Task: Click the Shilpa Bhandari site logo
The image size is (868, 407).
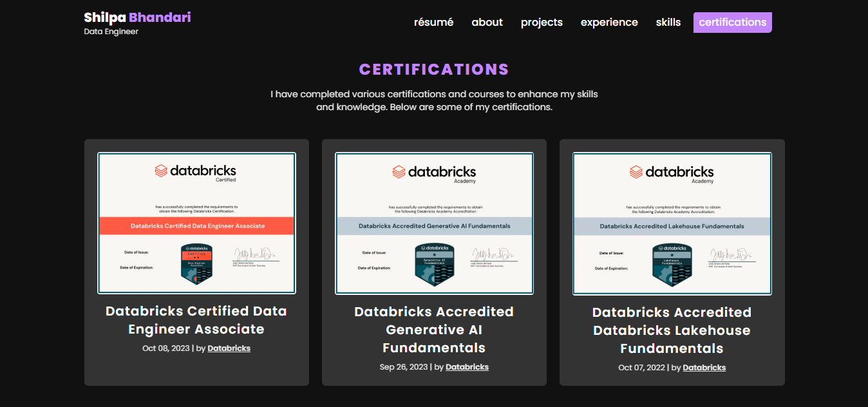Action: coord(137,17)
